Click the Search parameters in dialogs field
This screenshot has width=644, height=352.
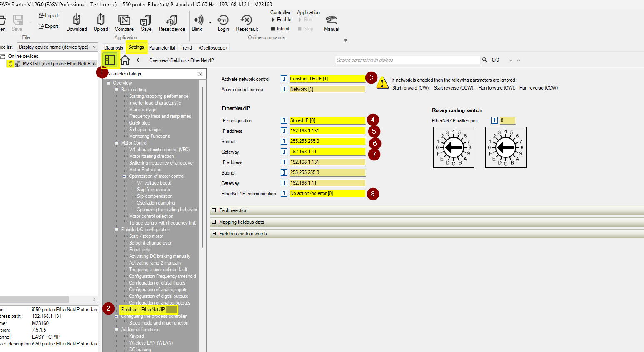click(x=407, y=60)
